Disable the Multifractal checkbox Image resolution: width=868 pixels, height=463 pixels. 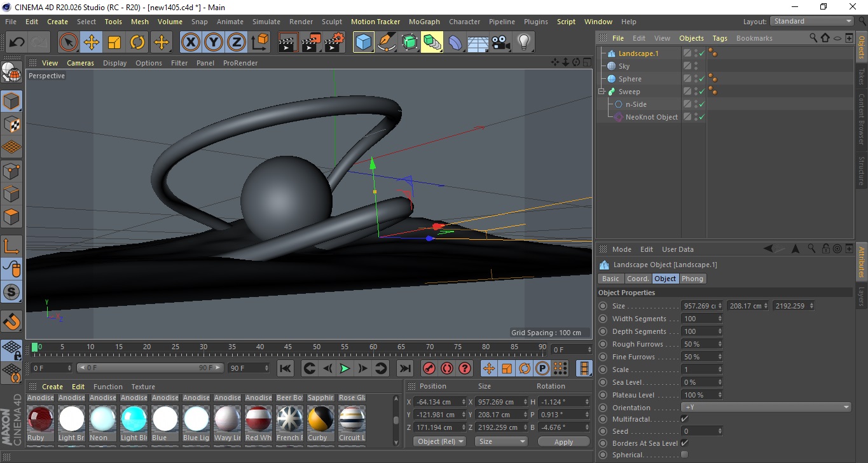point(684,419)
